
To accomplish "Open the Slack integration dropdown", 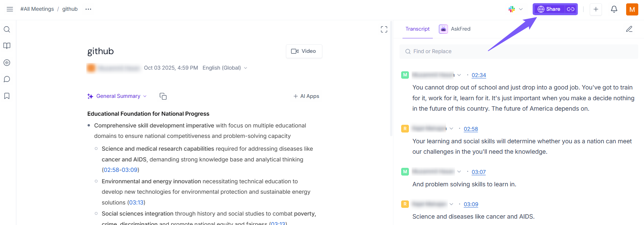I will tap(515, 9).
